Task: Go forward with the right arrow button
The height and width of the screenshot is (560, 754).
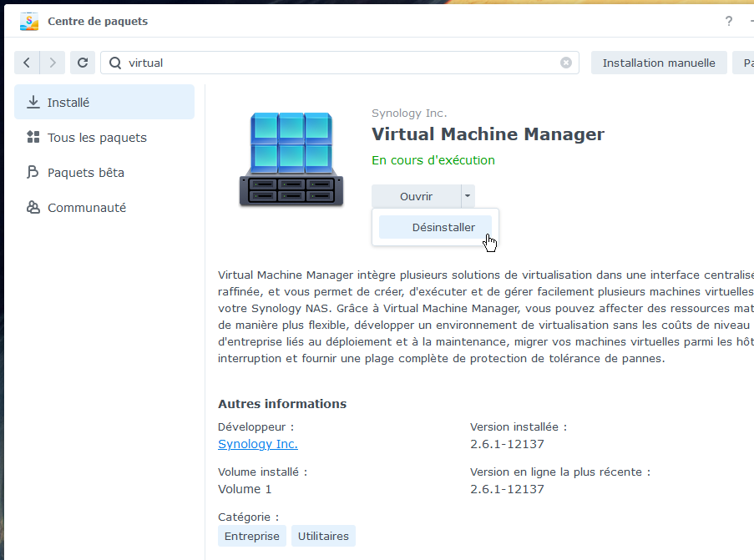Action: [52, 63]
